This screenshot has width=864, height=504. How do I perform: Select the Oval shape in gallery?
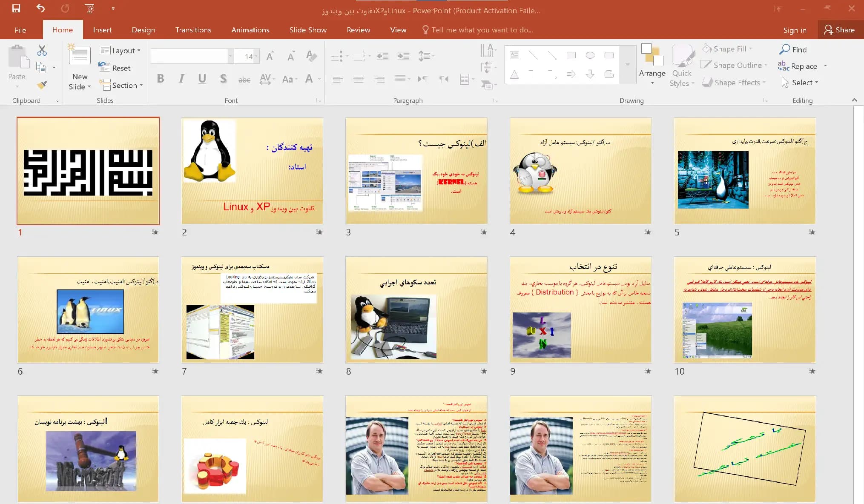590,55
